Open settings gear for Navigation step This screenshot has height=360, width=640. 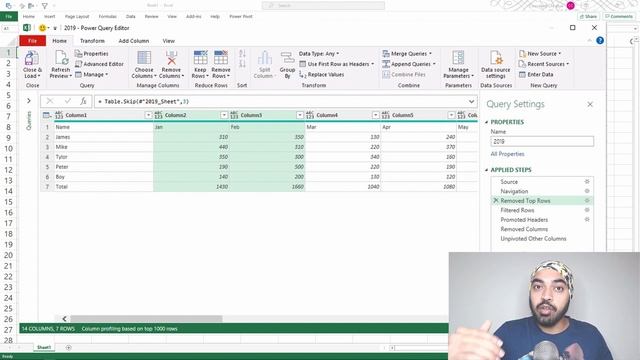[587, 191]
